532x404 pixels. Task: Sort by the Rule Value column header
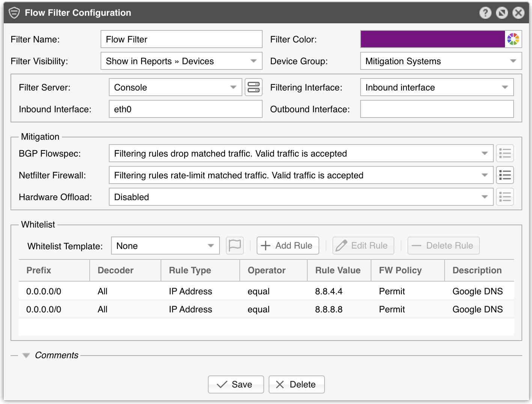pyautogui.click(x=340, y=270)
